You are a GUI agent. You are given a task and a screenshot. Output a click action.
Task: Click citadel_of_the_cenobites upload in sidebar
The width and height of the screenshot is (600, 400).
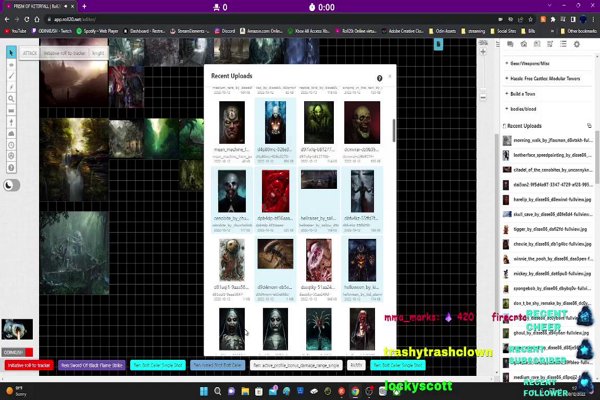[548, 170]
